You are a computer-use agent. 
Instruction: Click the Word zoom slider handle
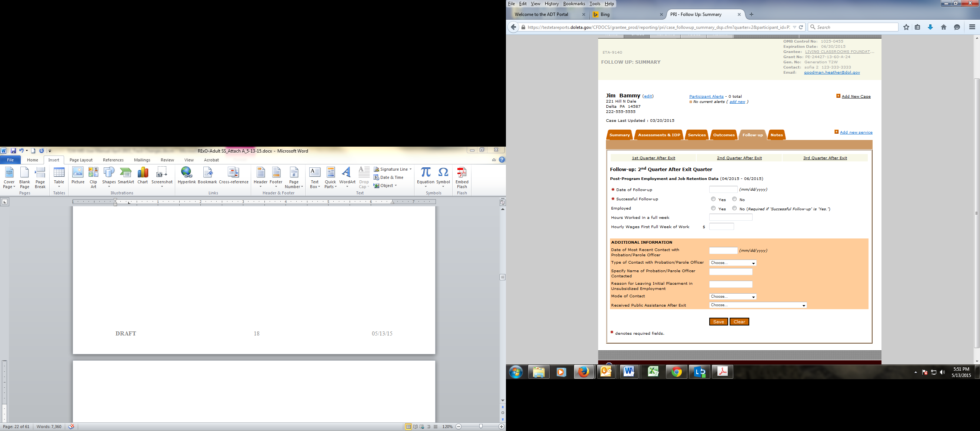[481, 427]
